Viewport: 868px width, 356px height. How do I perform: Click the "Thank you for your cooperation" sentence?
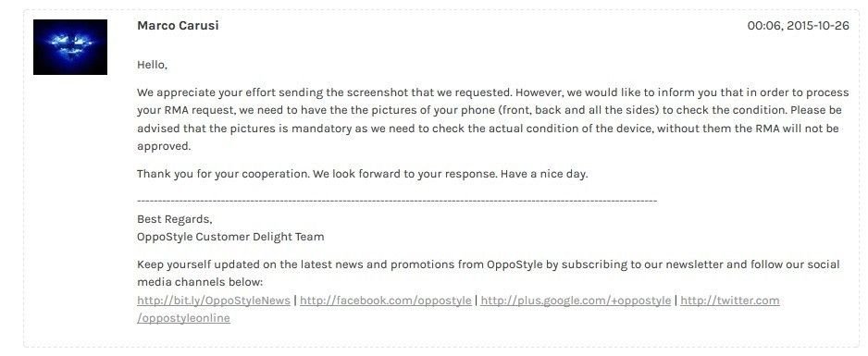click(223, 174)
